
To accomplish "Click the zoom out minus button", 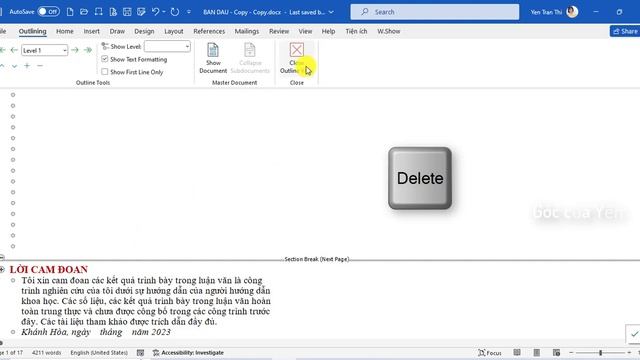I will [571, 353].
